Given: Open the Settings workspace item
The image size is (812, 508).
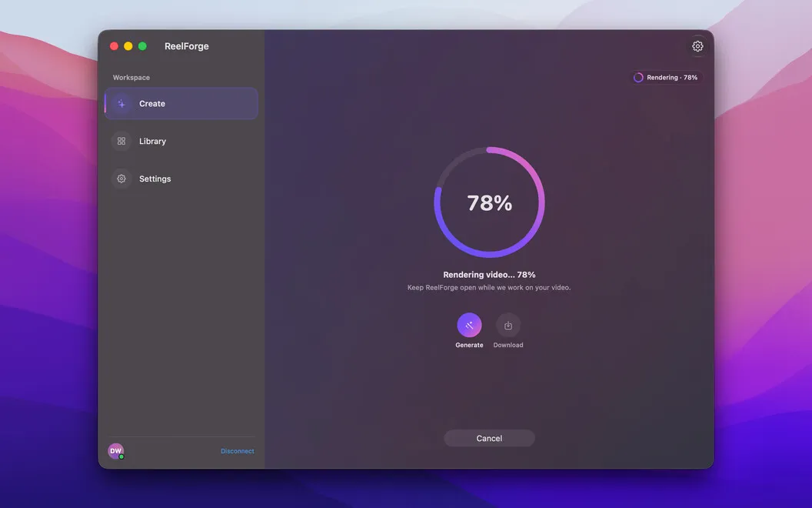Looking at the screenshot, I should coord(181,179).
